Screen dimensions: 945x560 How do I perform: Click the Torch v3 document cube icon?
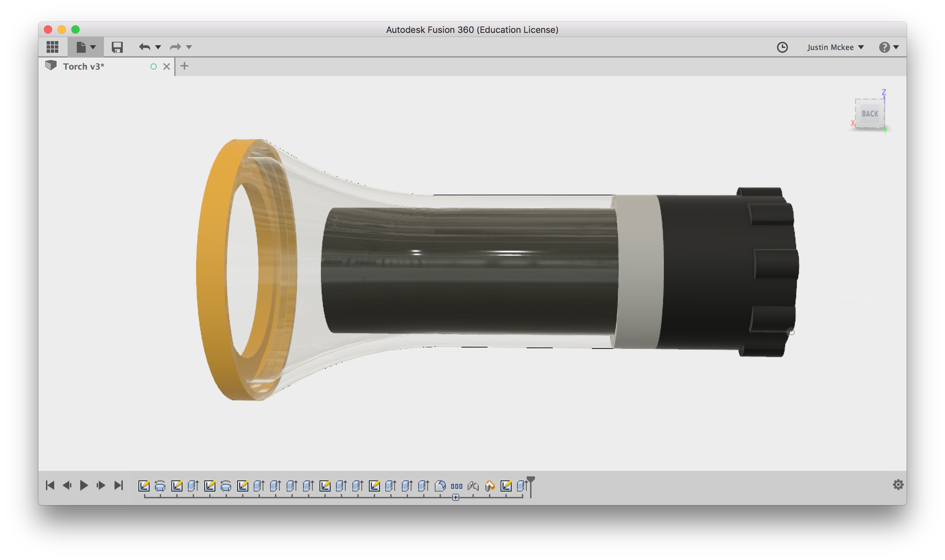pos(51,66)
